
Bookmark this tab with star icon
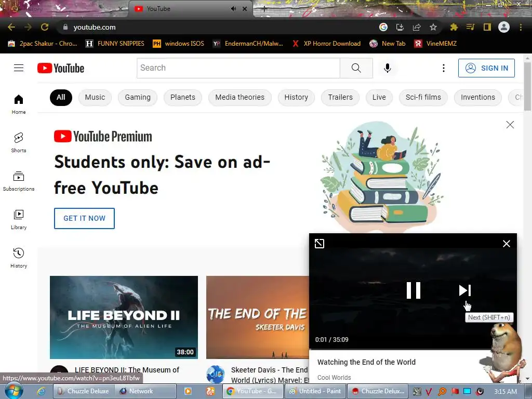(x=433, y=27)
